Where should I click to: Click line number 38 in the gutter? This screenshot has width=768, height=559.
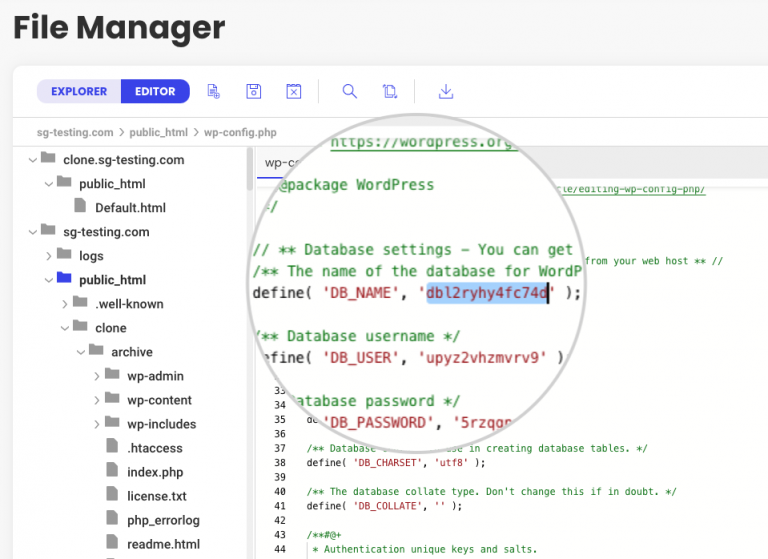[x=280, y=462]
